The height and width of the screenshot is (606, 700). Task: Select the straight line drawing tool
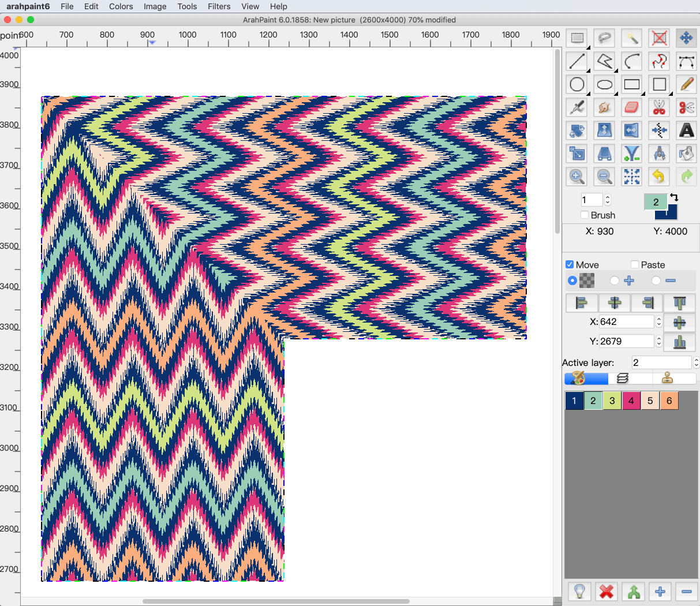tap(577, 61)
